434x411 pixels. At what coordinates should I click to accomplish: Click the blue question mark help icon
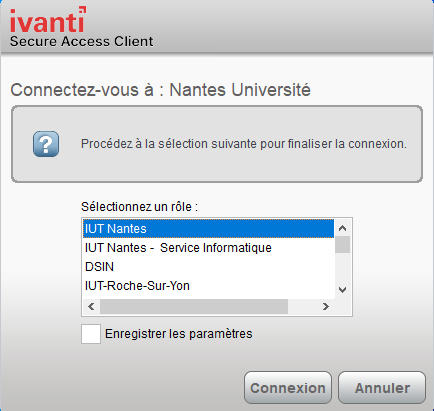(x=46, y=144)
